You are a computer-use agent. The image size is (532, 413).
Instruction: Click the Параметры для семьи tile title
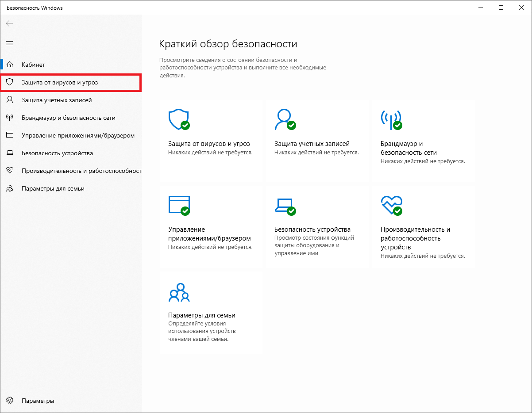(202, 315)
